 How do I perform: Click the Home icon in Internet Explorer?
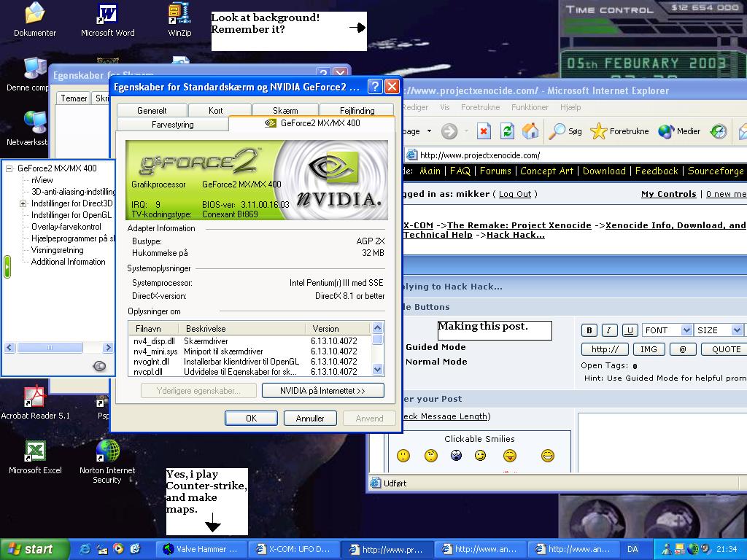[x=530, y=131]
